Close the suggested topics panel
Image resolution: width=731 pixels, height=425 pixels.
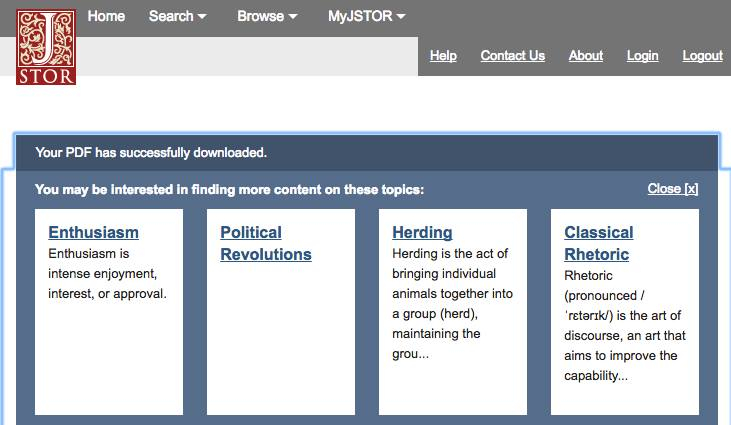coord(672,189)
